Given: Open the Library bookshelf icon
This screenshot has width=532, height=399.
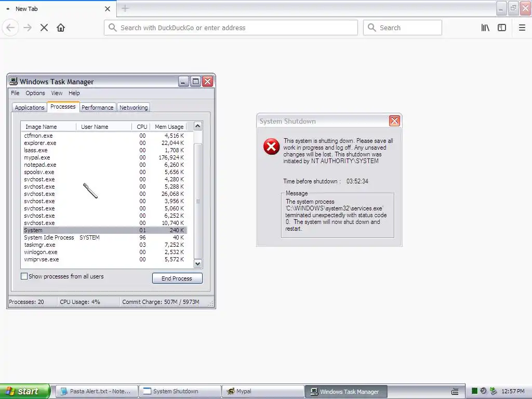Looking at the screenshot, I should [x=485, y=28].
